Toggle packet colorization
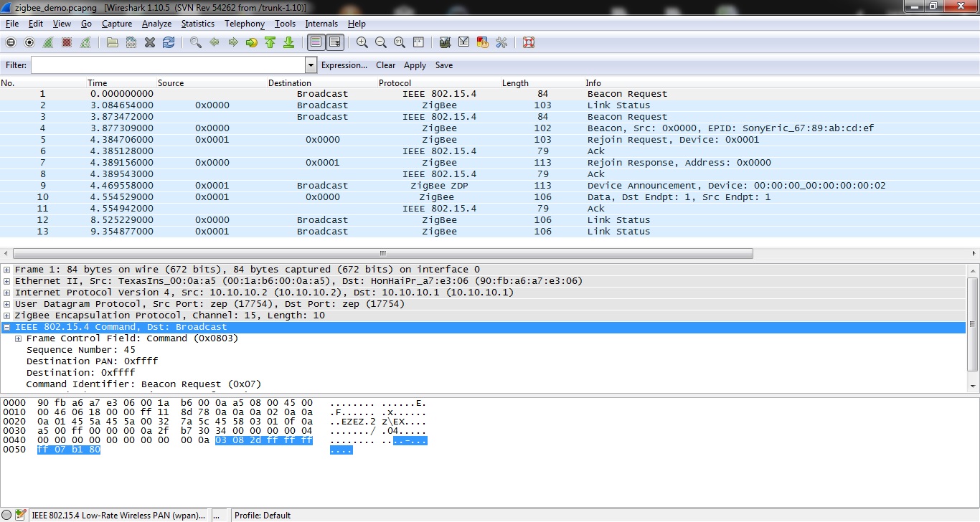The image size is (980, 522). click(316, 43)
